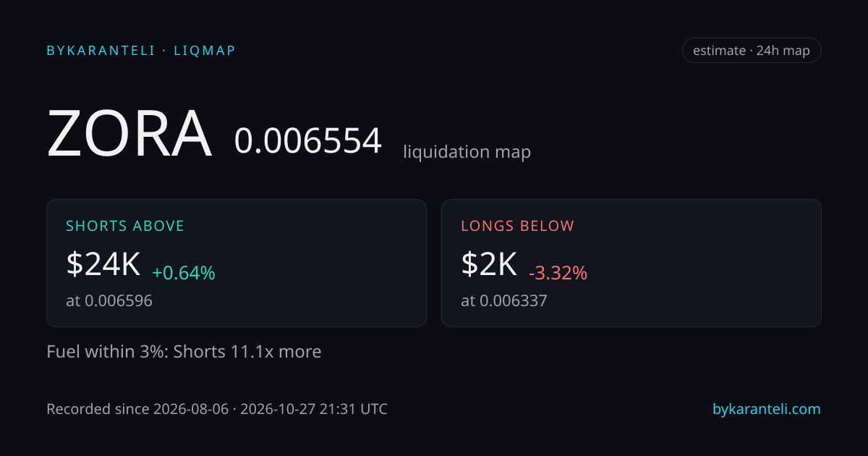
Task: Click the LONGS BELOW heading
Action: point(518,226)
